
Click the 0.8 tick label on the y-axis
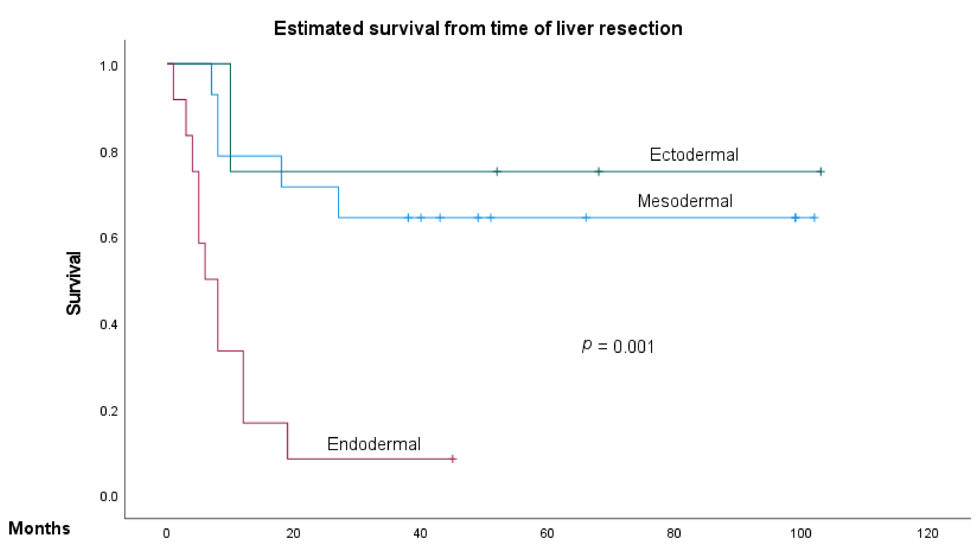coord(108,153)
